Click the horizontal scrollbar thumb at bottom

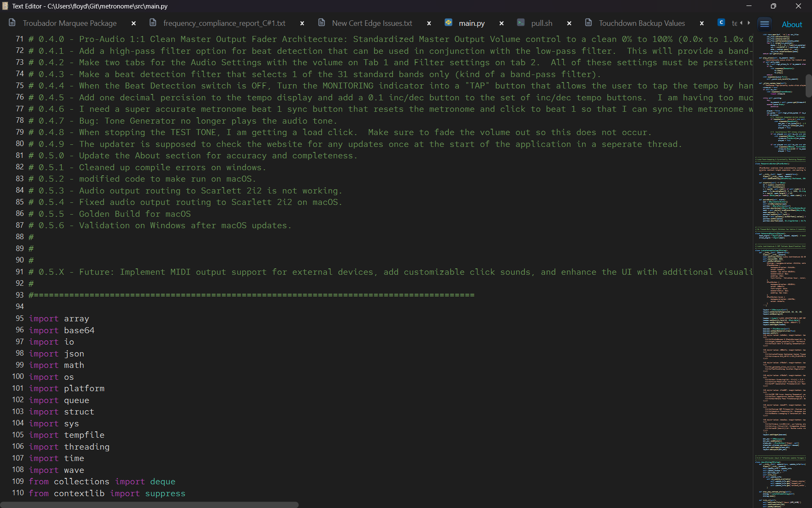(149, 505)
